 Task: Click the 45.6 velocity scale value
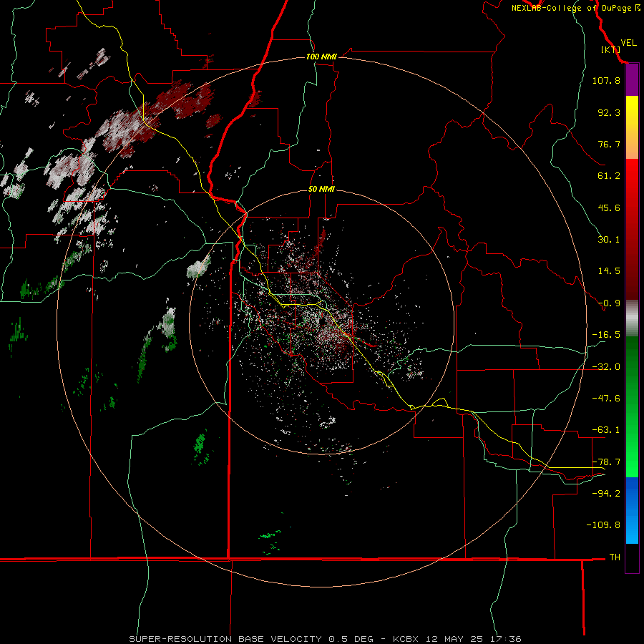(609, 208)
